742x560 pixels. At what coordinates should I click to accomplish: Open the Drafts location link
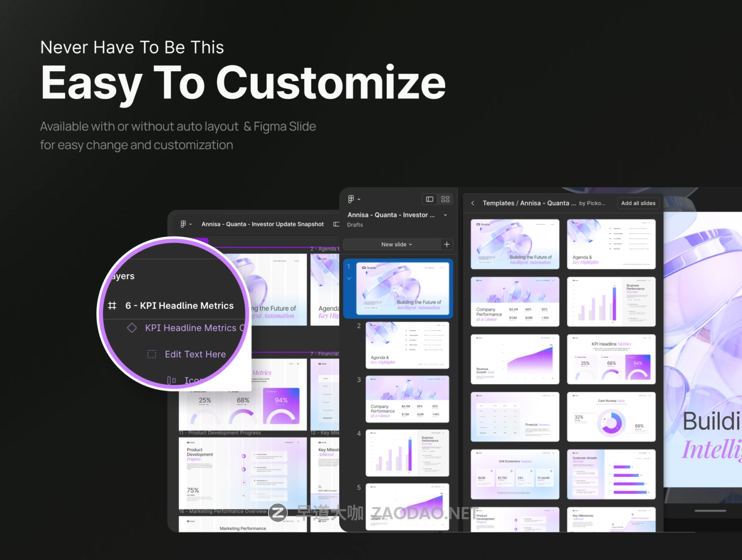(355, 225)
